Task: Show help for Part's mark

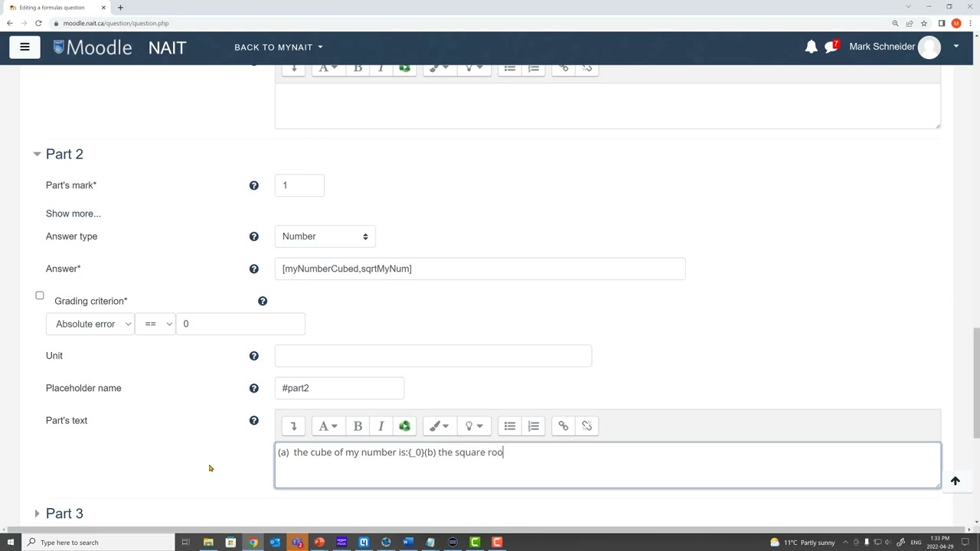Action: [254, 185]
